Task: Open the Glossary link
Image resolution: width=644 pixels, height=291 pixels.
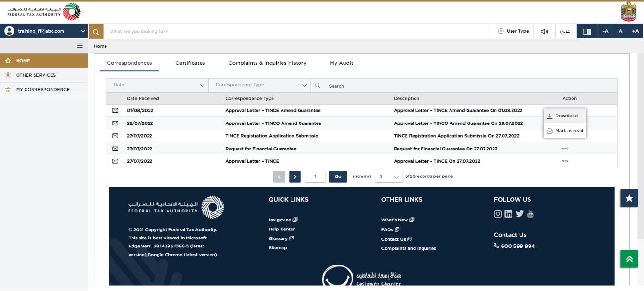Action: (x=281, y=238)
